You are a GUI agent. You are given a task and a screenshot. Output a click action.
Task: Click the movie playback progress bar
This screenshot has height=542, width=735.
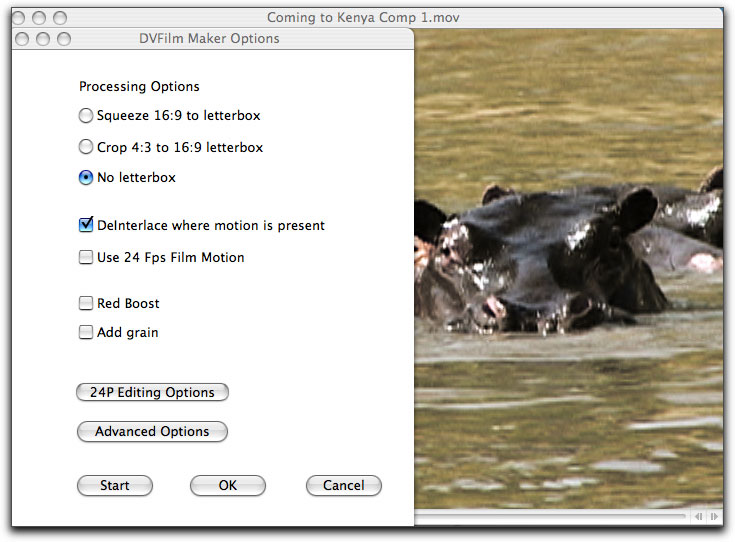[551, 516]
